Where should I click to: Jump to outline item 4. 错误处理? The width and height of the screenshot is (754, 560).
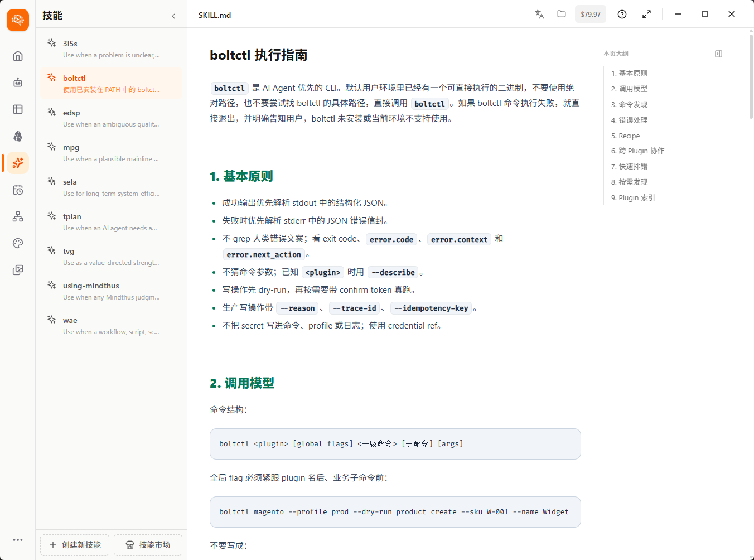click(x=629, y=120)
